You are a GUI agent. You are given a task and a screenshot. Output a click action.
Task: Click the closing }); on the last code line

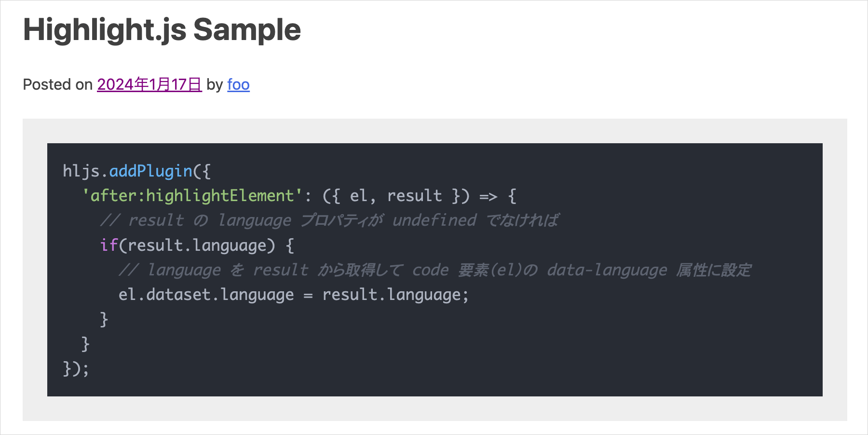[76, 368]
